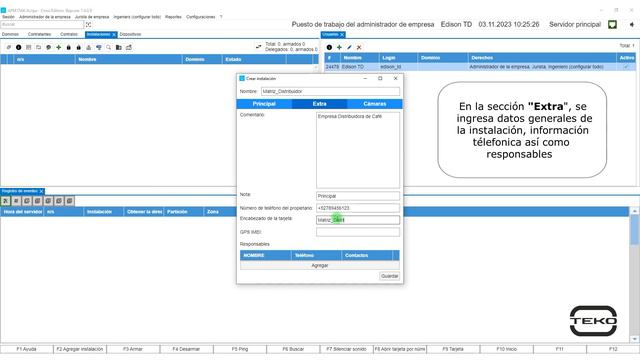Switch to the Cámaras tab in dialog
640x360 pixels.
coord(375,104)
